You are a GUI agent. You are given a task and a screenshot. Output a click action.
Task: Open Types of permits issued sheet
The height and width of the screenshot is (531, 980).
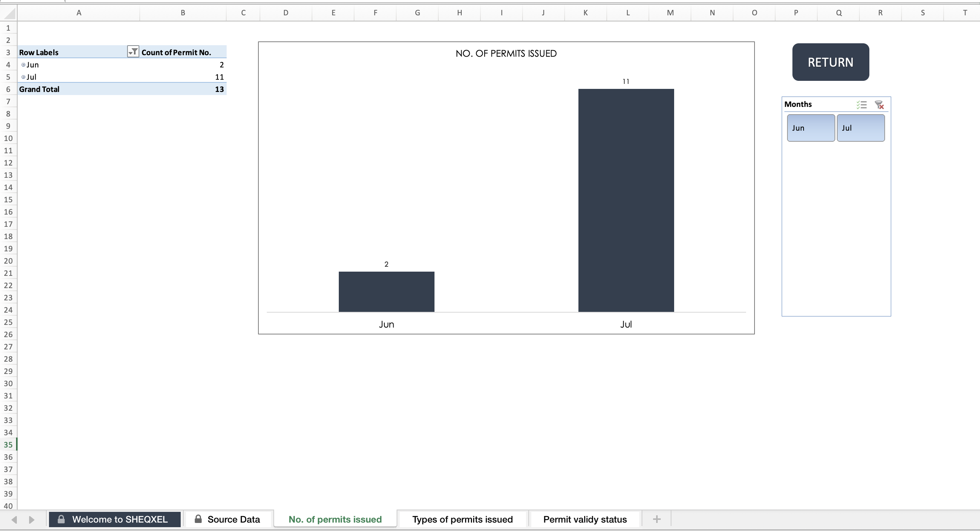pyautogui.click(x=462, y=519)
